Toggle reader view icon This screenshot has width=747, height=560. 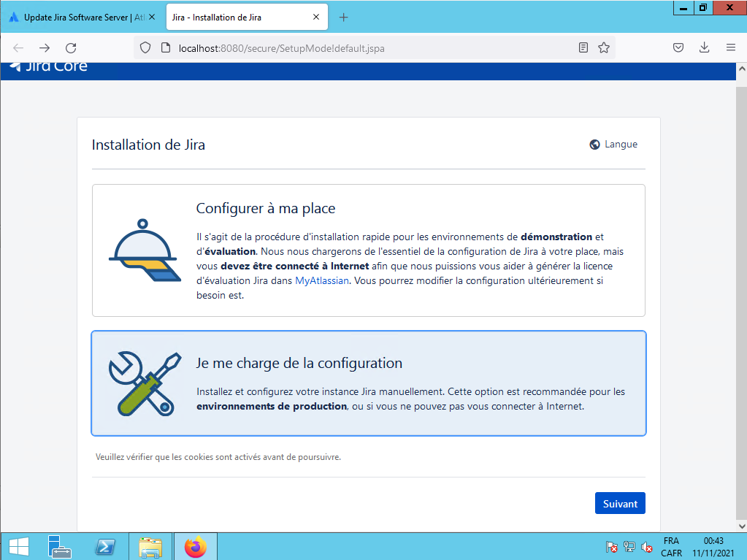pos(583,47)
